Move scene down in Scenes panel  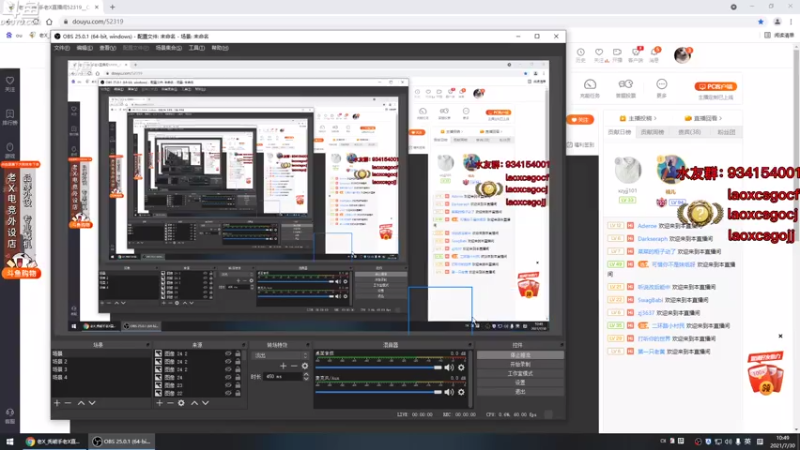pyautogui.click(x=92, y=403)
